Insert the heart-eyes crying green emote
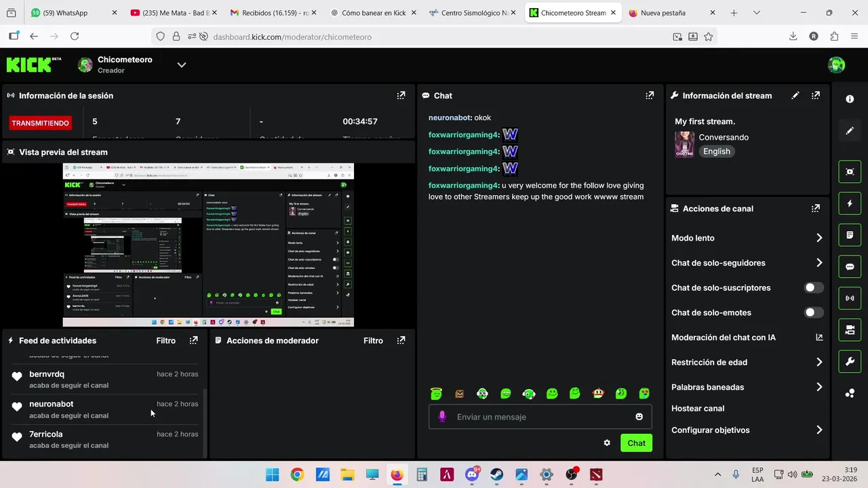The image size is (868, 488). [644, 393]
